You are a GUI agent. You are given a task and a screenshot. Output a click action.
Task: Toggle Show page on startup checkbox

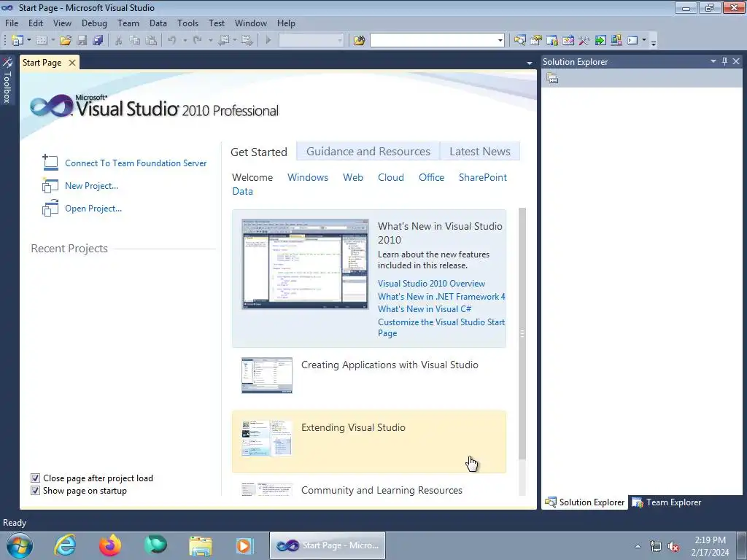(x=35, y=491)
